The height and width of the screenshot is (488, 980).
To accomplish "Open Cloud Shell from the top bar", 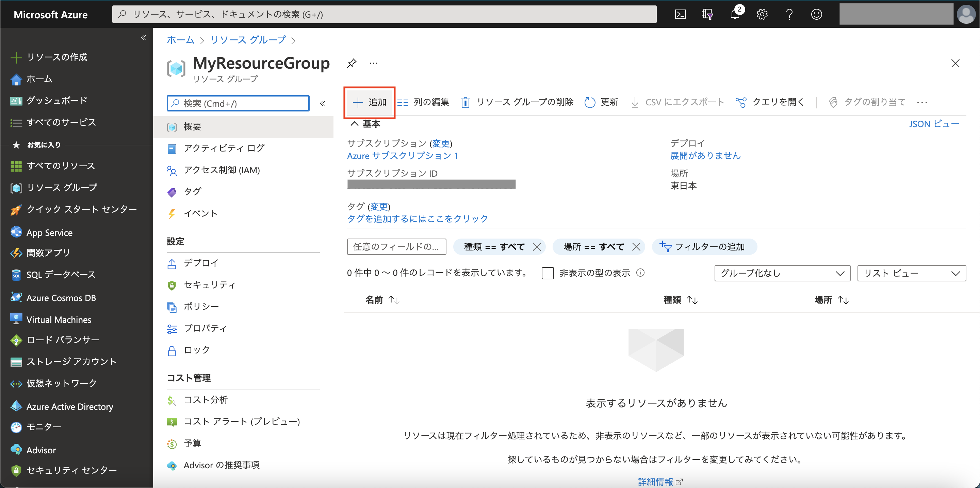I will pyautogui.click(x=681, y=14).
